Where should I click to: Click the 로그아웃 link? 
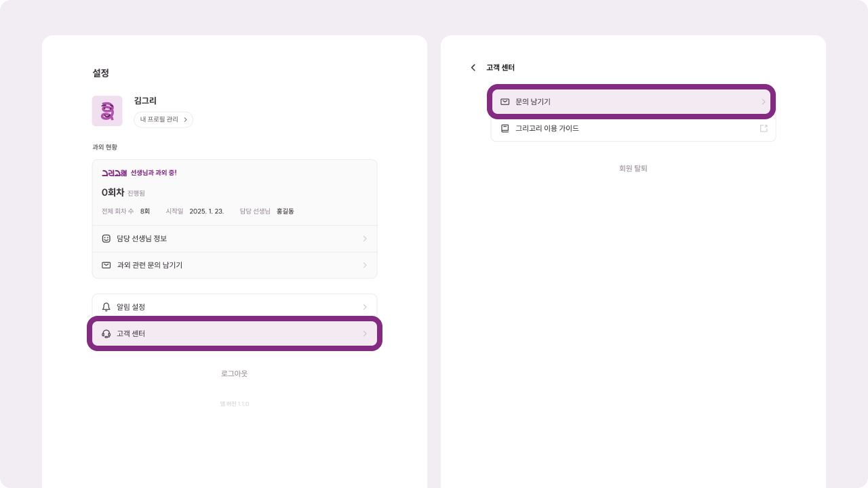tap(234, 373)
